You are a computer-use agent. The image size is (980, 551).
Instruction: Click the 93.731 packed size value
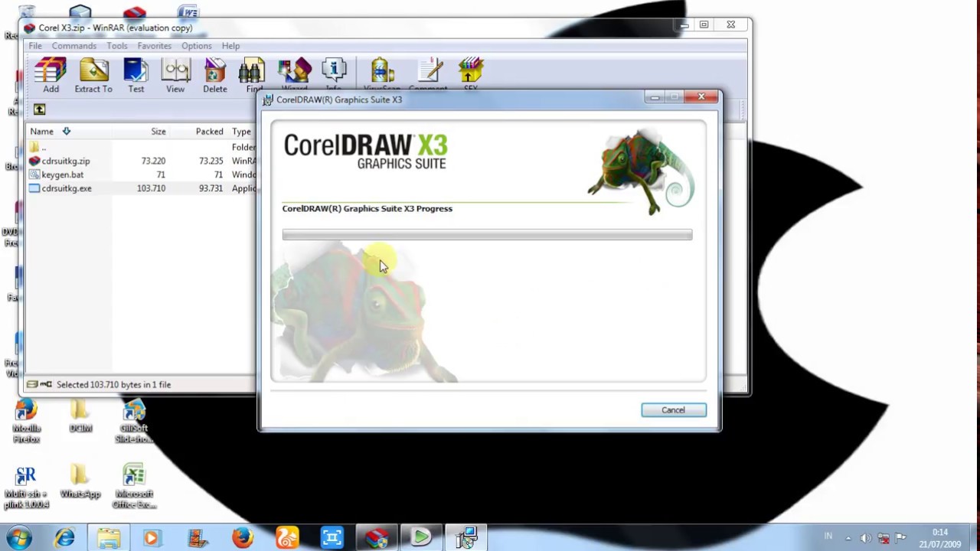point(211,188)
